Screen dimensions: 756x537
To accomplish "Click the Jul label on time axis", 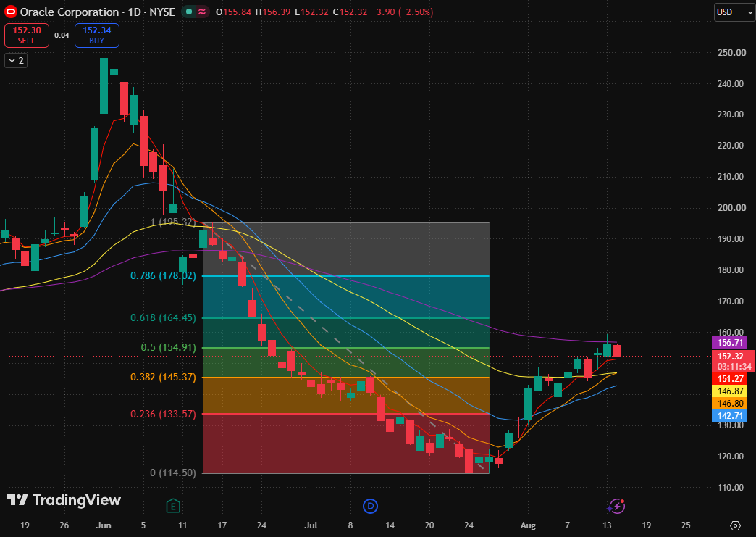I will point(311,525).
